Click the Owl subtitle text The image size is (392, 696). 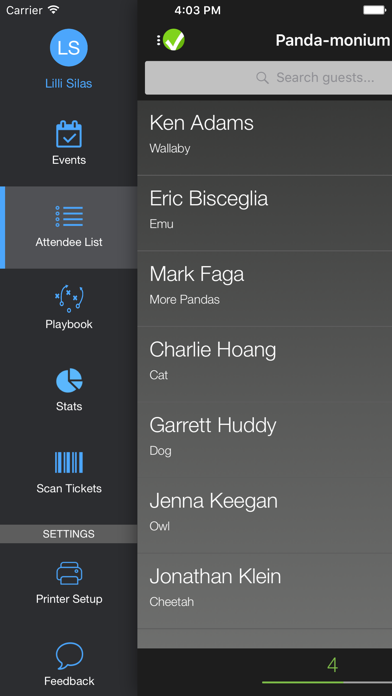(x=159, y=526)
